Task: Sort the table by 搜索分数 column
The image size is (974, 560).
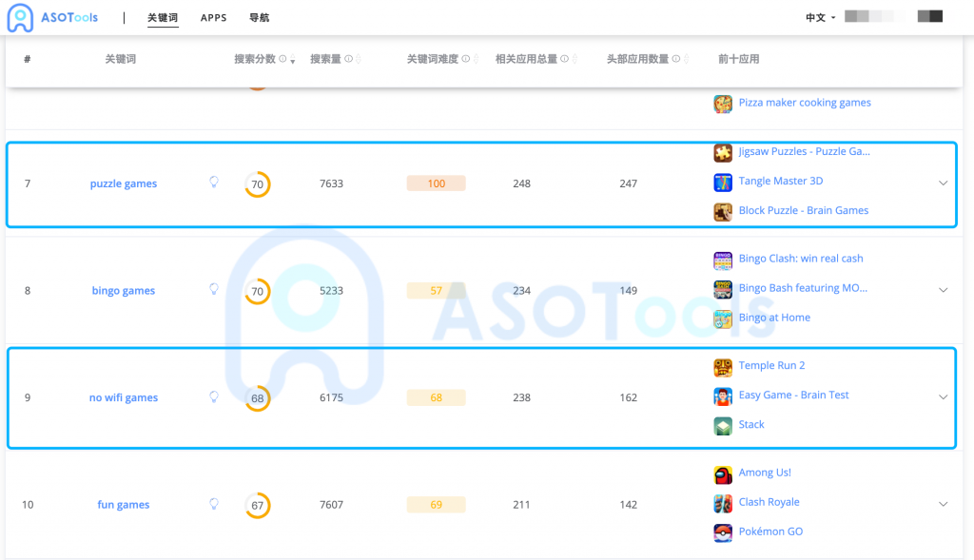Action: (x=293, y=59)
